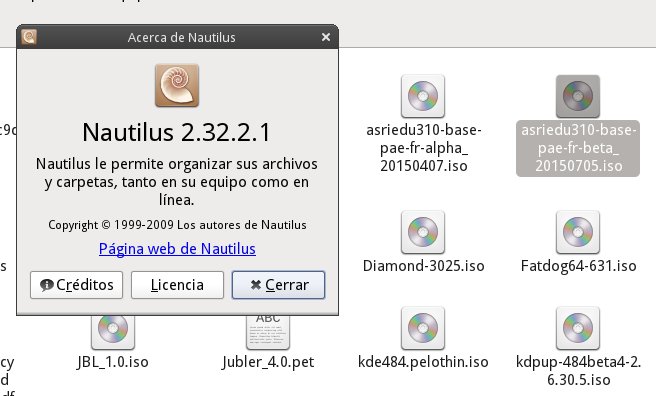
Task: Click the kdpup-484beta4-2.6.30.5.iso filename
Action: coord(578,371)
